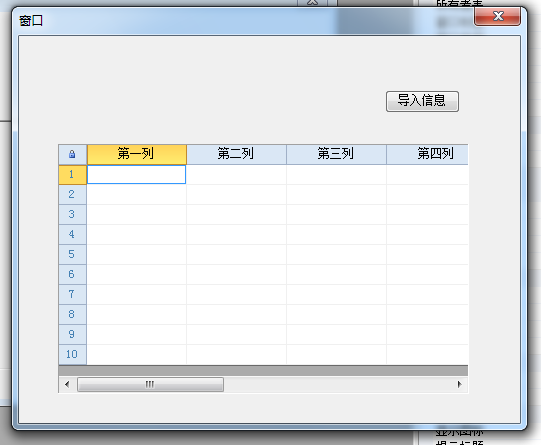Click the 导入信息 button

(422, 101)
